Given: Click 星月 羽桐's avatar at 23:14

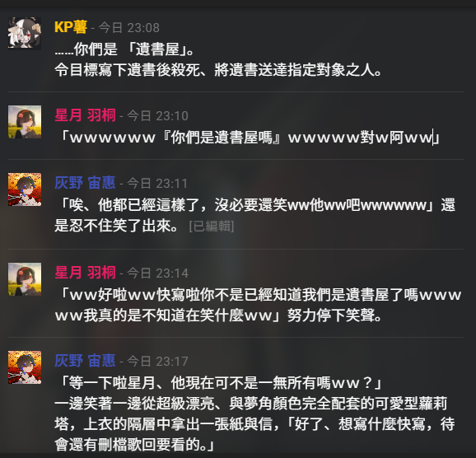Looking at the screenshot, I should click(x=25, y=279).
